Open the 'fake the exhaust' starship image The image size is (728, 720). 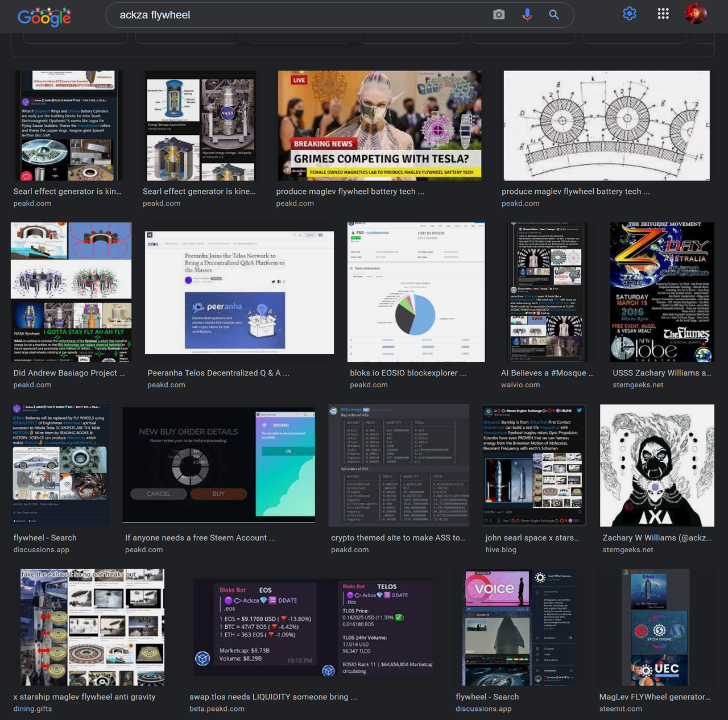[93, 627]
